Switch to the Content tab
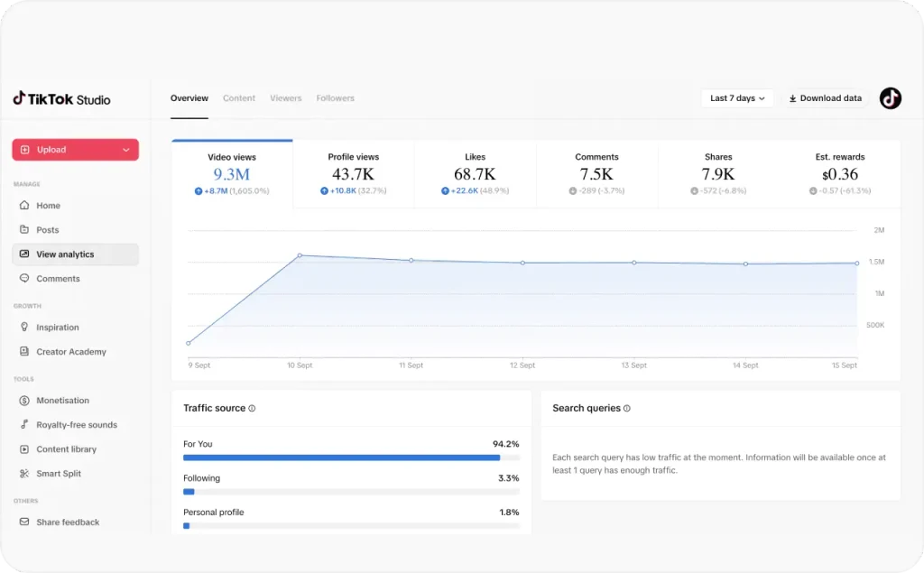924x573 pixels. tap(238, 98)
